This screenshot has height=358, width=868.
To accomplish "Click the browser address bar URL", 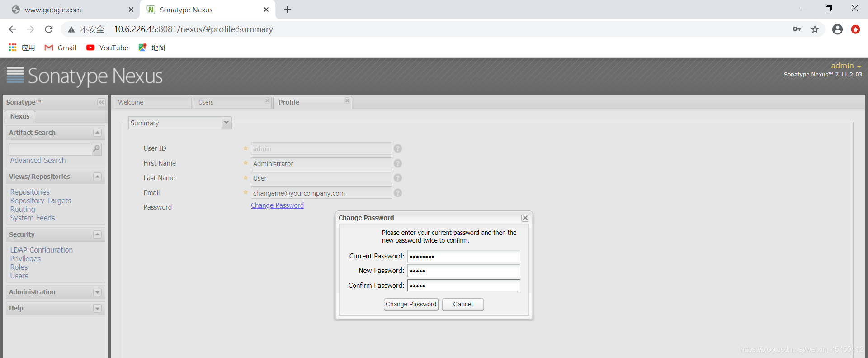I will [x=193, y=29].
